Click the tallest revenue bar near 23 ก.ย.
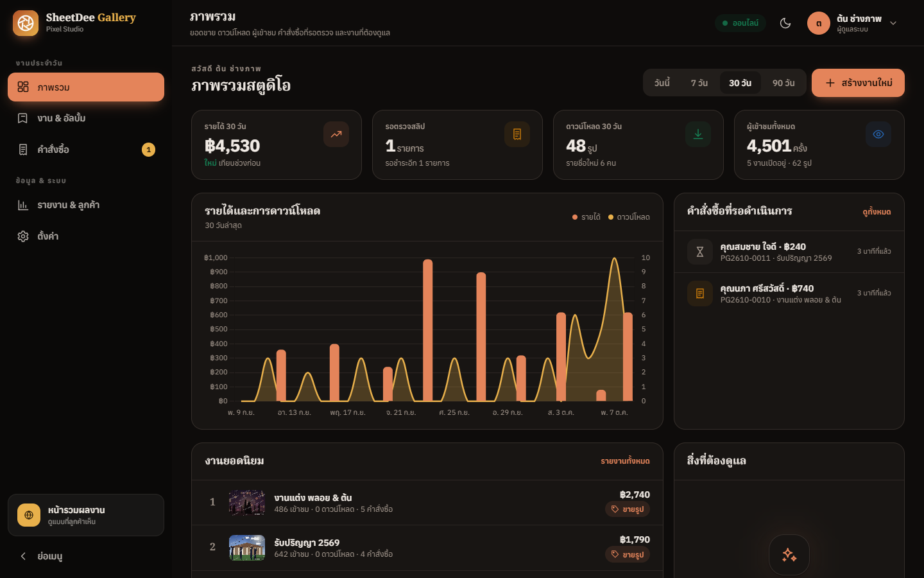Image resolution: width=924 pixels, height=578 pixels. (428, 330)
